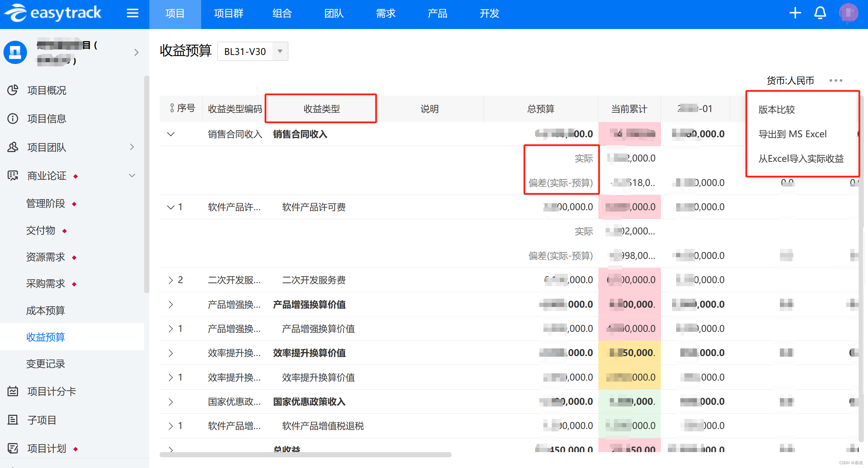Image resolution: width=868 pixels, height=468 pixels.
Task: Click the 说明 column header
Action: coord(429,109)
